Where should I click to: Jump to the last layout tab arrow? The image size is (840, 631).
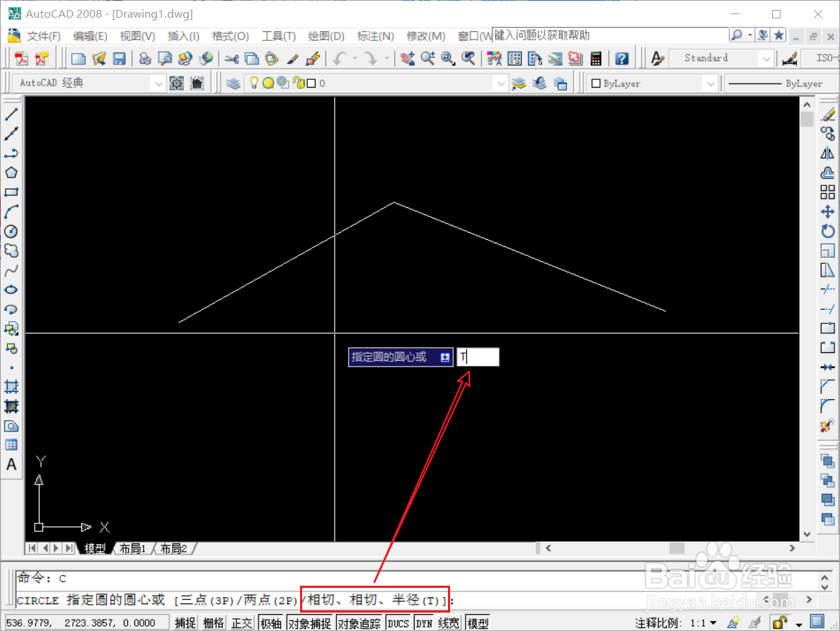[69, 548]
